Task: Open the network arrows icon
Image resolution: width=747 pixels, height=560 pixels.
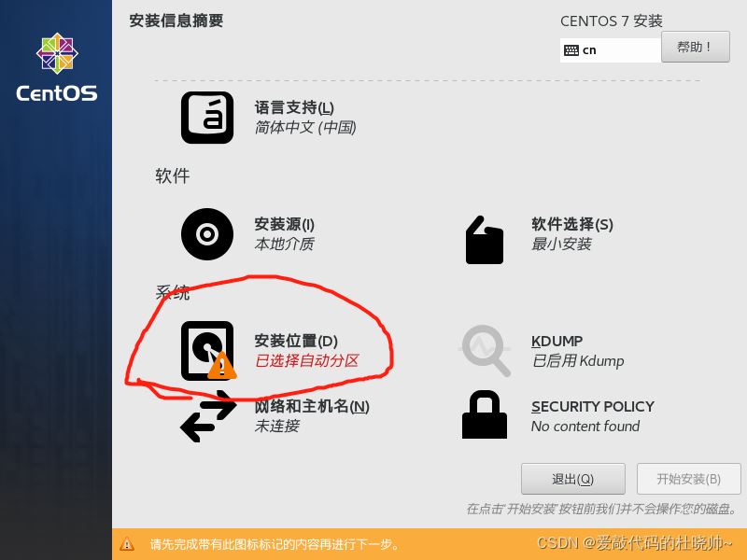Action: 208,416
